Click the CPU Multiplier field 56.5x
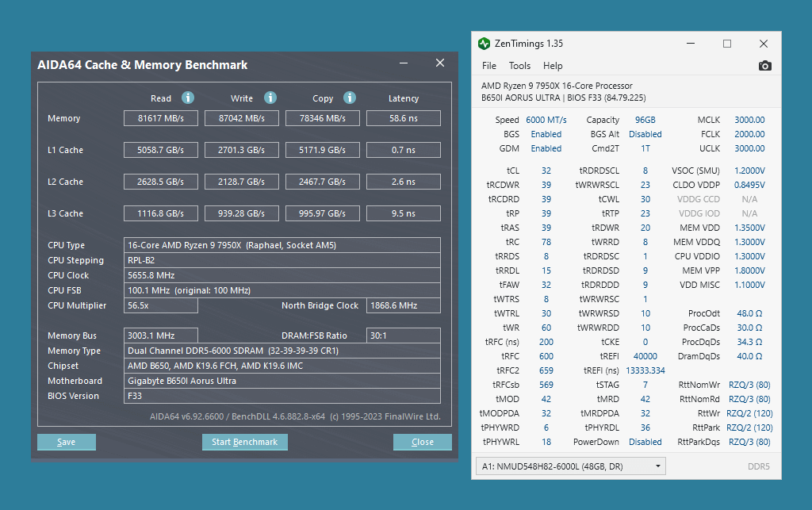812x510 pixels. click(x=160, y=305)
